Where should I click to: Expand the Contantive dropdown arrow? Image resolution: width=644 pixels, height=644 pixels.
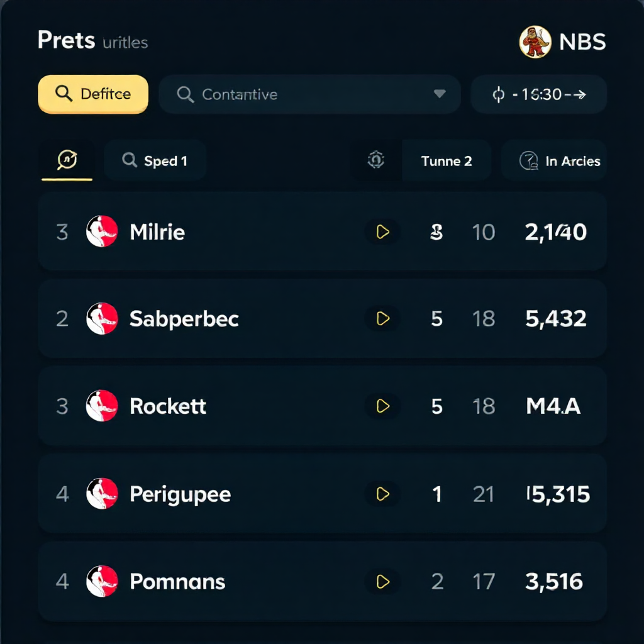tap(440, 94)
